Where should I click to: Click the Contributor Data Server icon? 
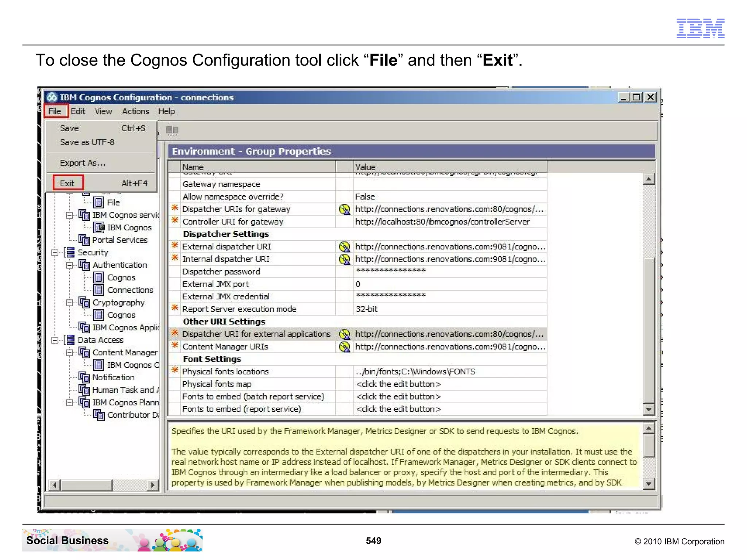pyautogui.click(x=98, y=415)
